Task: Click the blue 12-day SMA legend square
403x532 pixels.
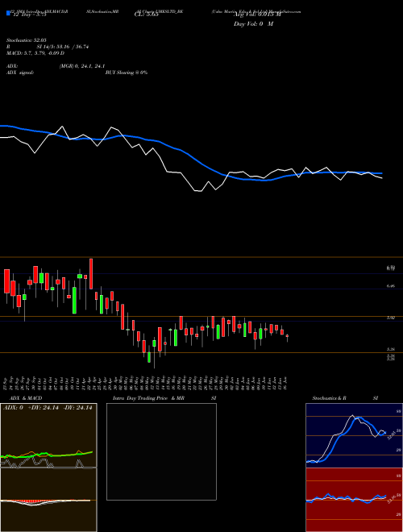Action: [x=8, y=13]
